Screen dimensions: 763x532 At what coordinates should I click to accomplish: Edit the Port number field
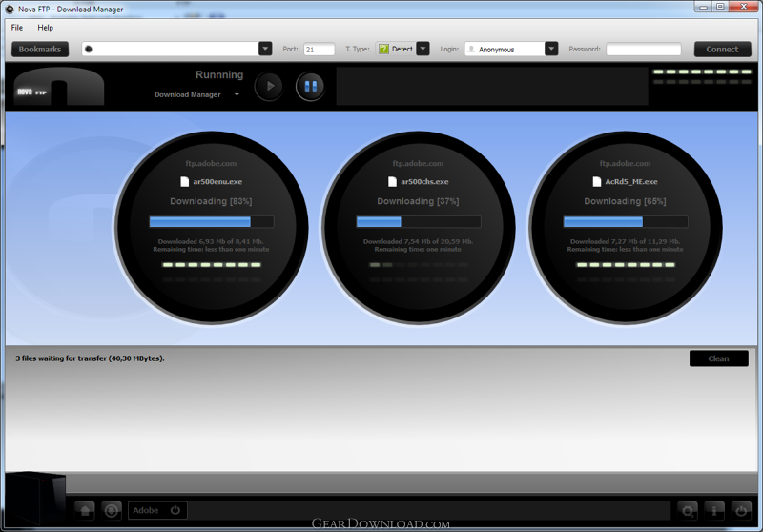coord(320,50)
